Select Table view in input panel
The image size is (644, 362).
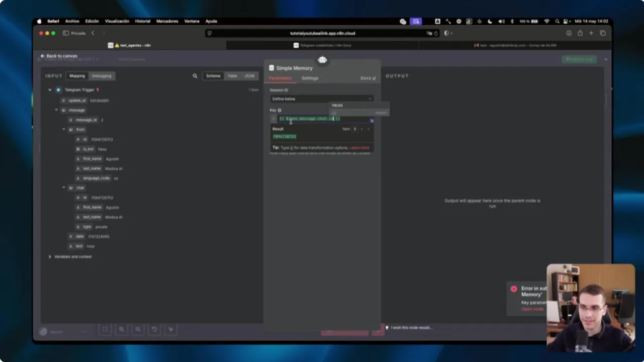coord(232,76)
